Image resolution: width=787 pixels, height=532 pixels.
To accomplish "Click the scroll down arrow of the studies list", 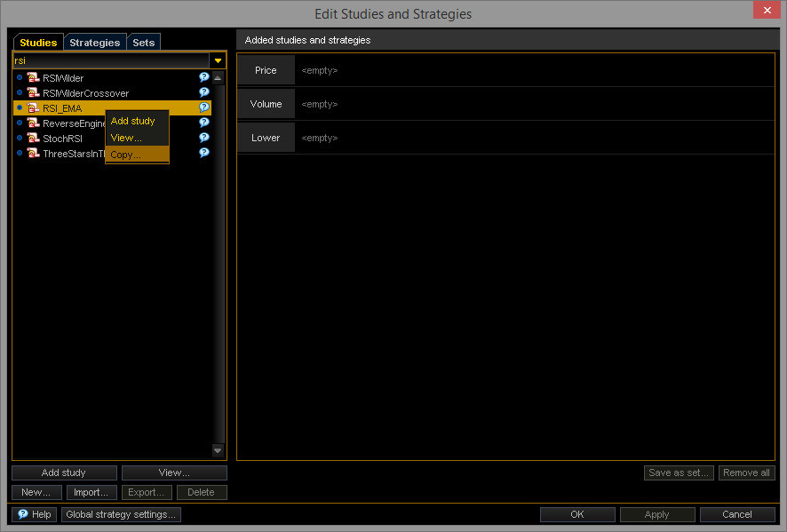I will coord(218,450).
